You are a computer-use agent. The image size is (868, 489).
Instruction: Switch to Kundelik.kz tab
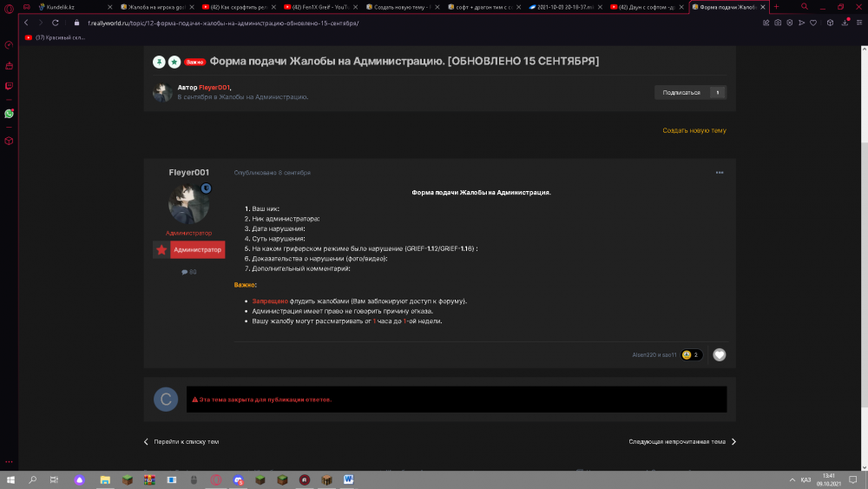coord(74,7)
